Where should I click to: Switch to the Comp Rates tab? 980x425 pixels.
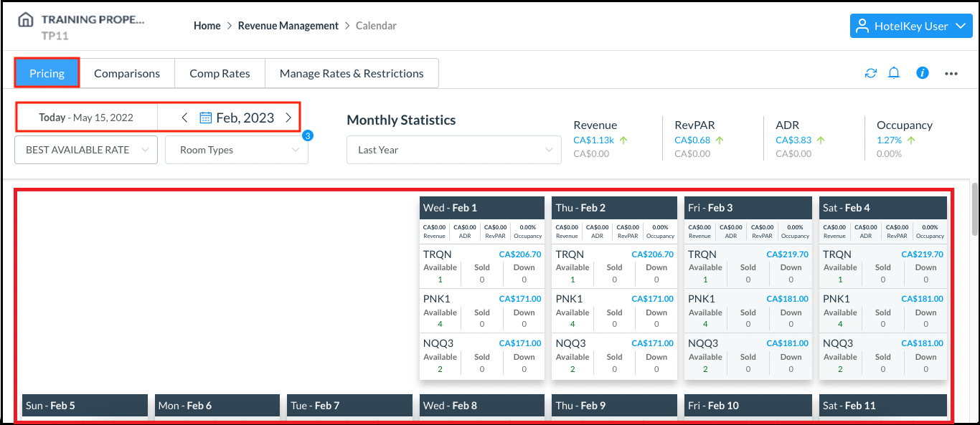pyautogui.click(x=220, y=73)
